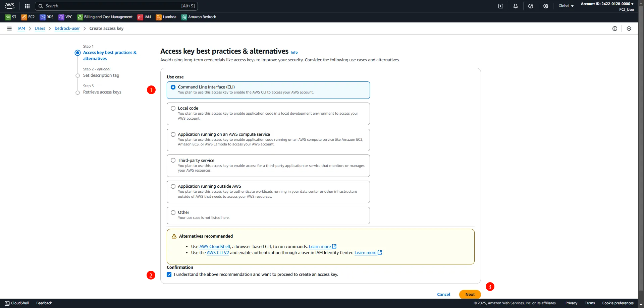Open IAM service shortcut in favorites bar
The image size is (644, 308).
tap(144, 17)
